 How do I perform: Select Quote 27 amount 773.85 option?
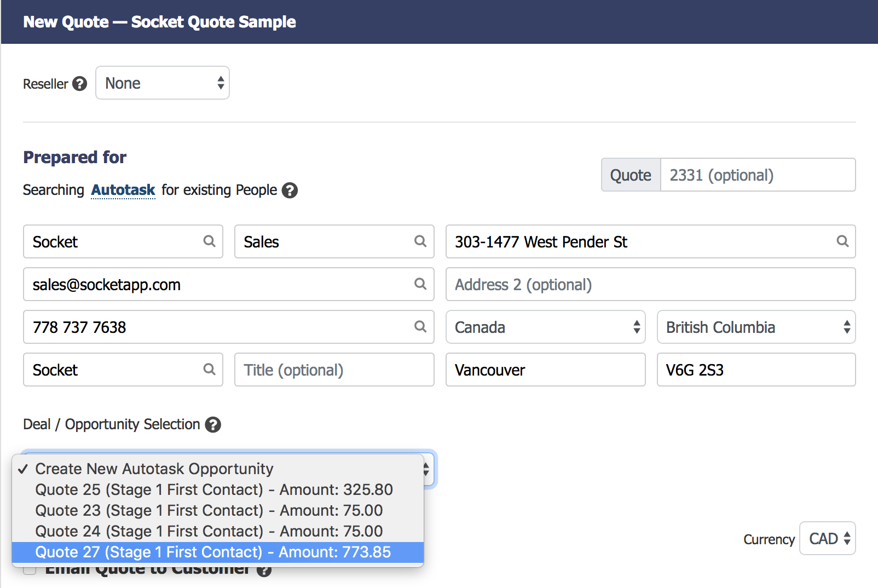pos(218,552)
